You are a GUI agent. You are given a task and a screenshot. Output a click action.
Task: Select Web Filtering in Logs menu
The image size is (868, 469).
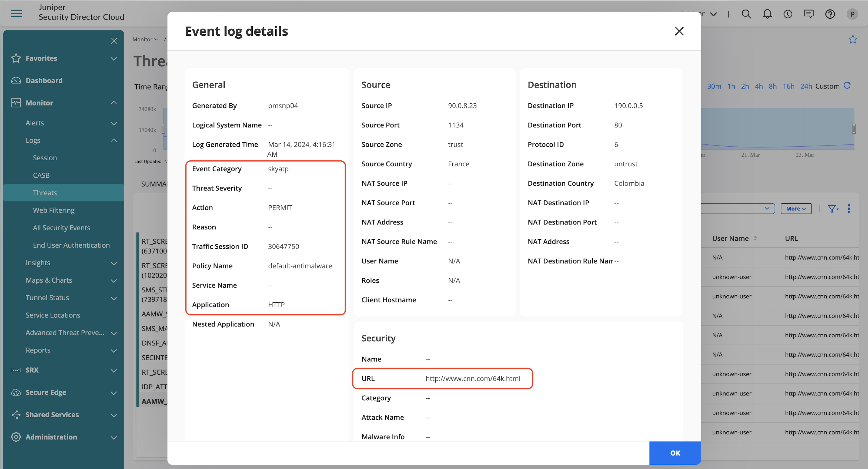(54, 210)
